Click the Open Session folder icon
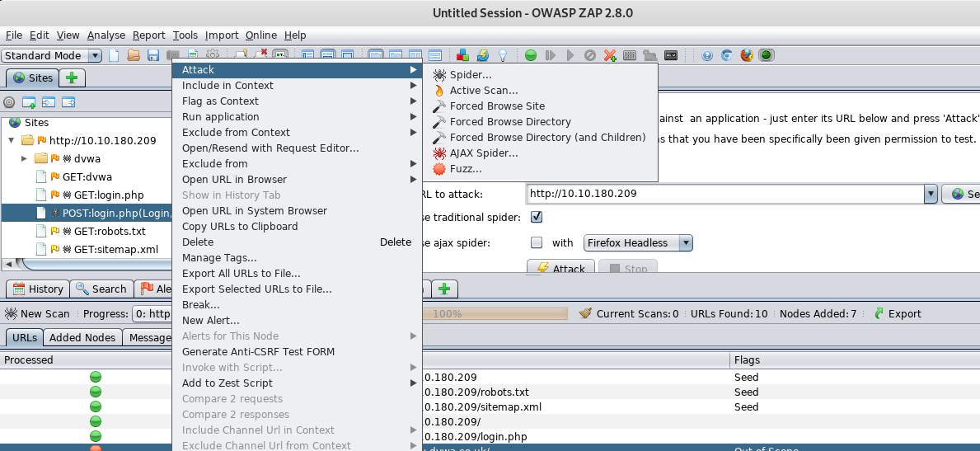980x451 pixels. [134, 55]
